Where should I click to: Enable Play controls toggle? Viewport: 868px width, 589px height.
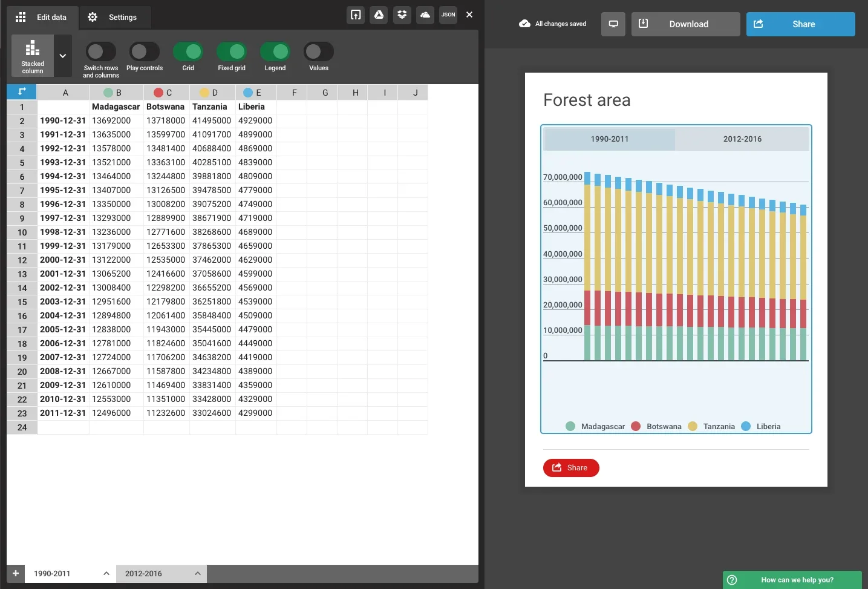click(x=144, y=52)
